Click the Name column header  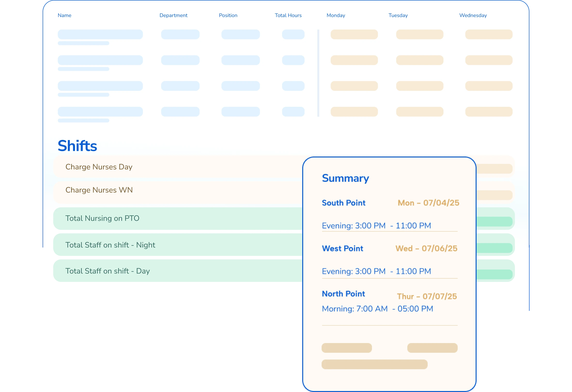coord(64,15)
